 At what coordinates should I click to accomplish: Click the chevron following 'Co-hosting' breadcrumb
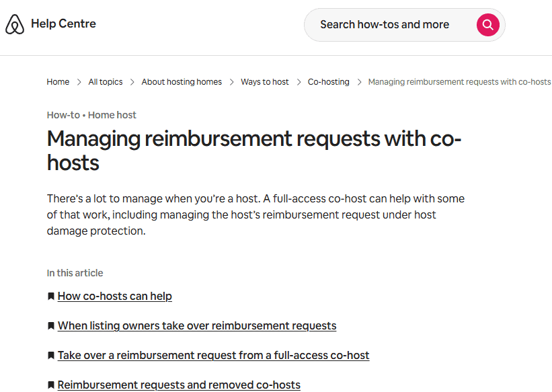click(359, 81)
